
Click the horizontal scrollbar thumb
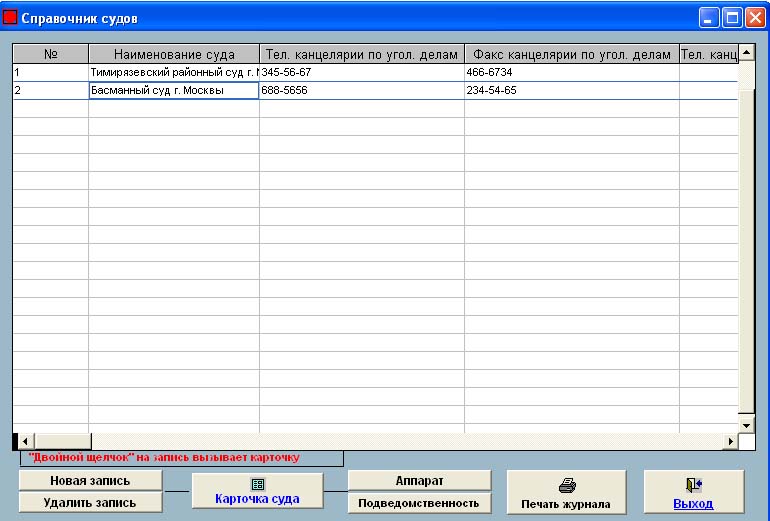[x=63, y=441]
